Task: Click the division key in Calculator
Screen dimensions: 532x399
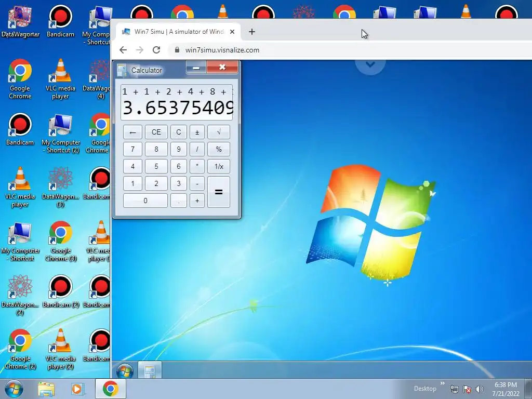Action: pos(197,149)
